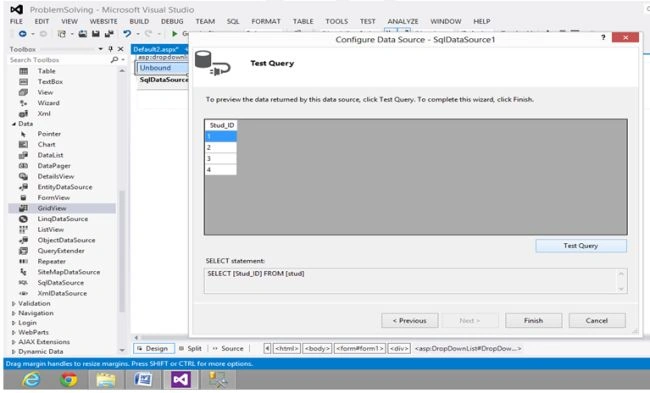This screenshot has height=393, width=650.
Task: Select the <body> tag navigator button
Action: click(317, 349)
